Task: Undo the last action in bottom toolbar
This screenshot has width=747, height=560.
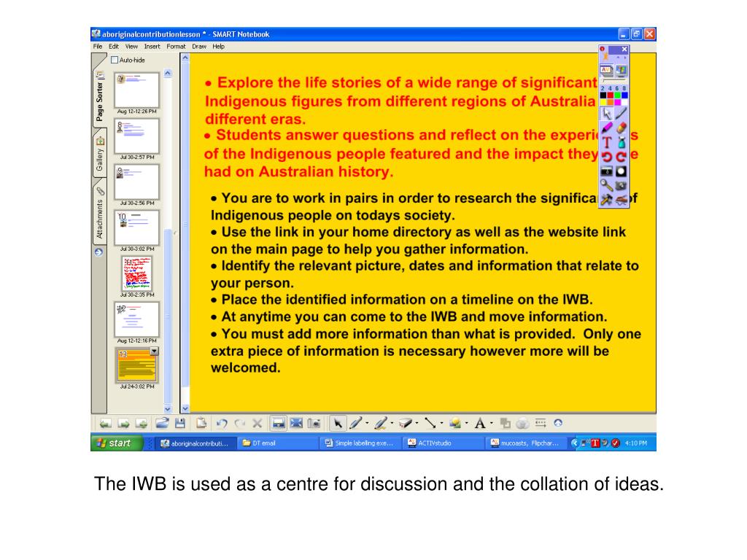Action: (222, 423)
